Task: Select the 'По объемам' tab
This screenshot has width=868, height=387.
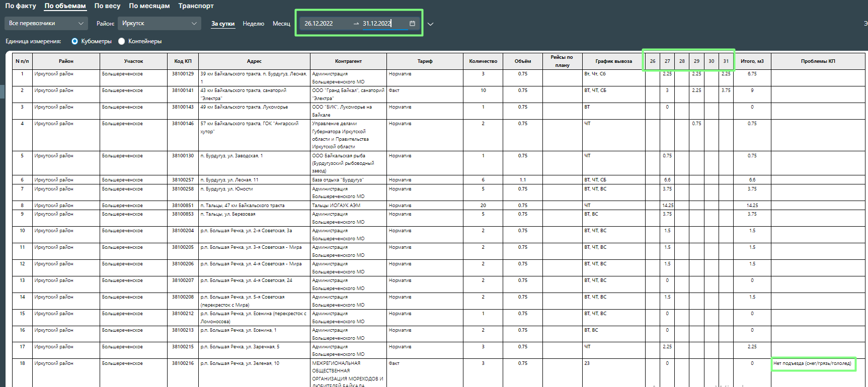Action: [65, 6]
